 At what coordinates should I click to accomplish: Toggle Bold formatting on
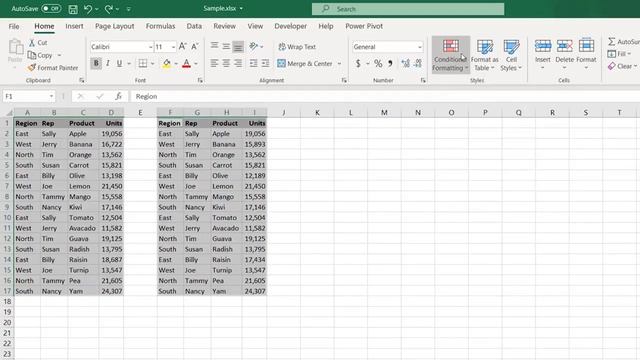click(96, 63)
